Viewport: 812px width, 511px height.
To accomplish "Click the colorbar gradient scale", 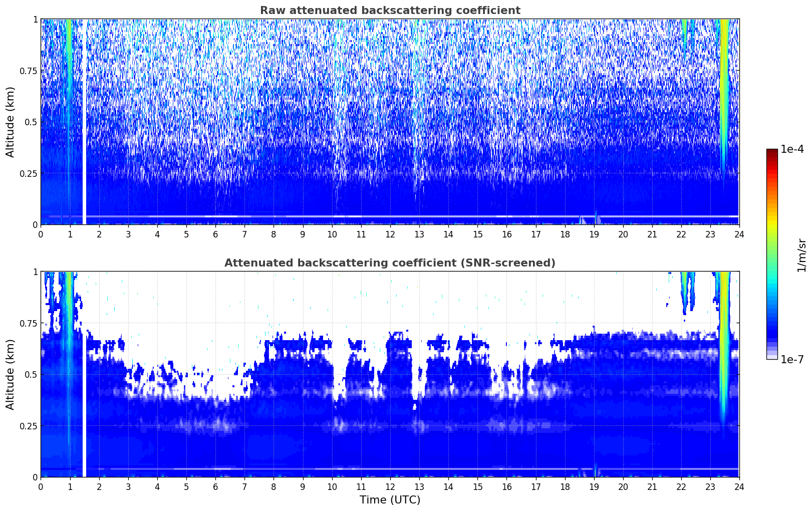I will [772, 254].
